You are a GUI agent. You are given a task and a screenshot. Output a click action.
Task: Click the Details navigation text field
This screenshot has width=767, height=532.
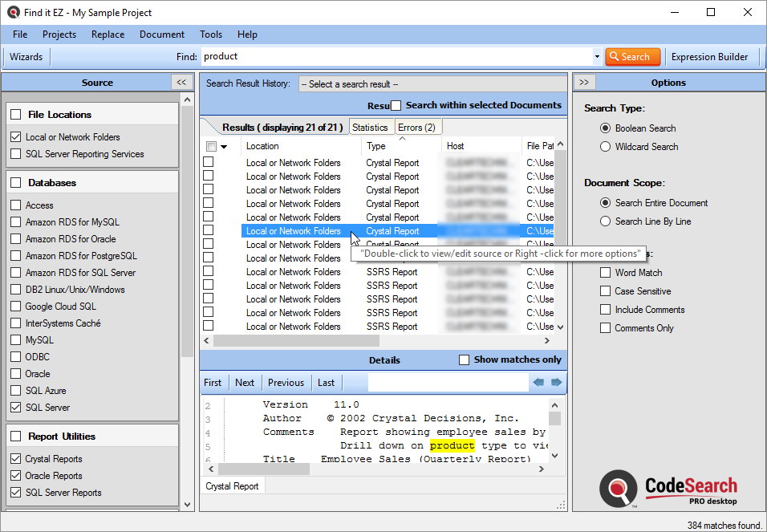pyautogui.click(x=448, y=382)
